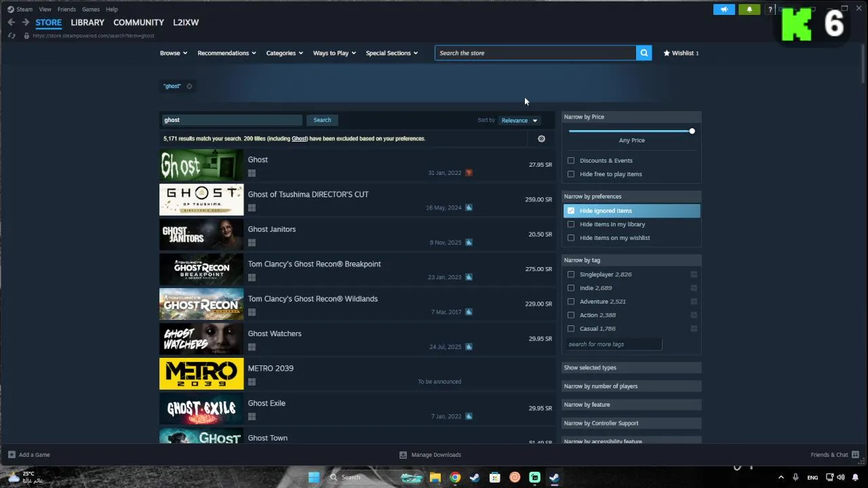Open Friends & Chat icon
The width and height of the screenshot is (868, 488).
coord(855,455)
